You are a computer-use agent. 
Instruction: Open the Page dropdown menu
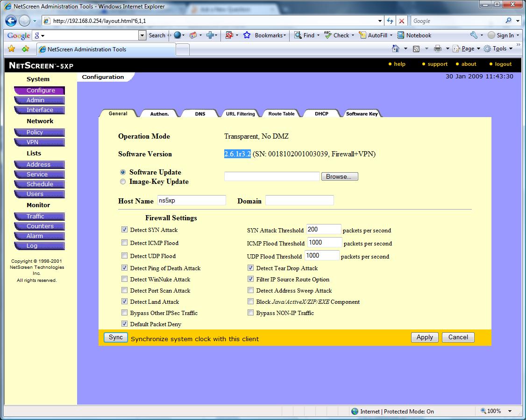[x=467, y=48]
